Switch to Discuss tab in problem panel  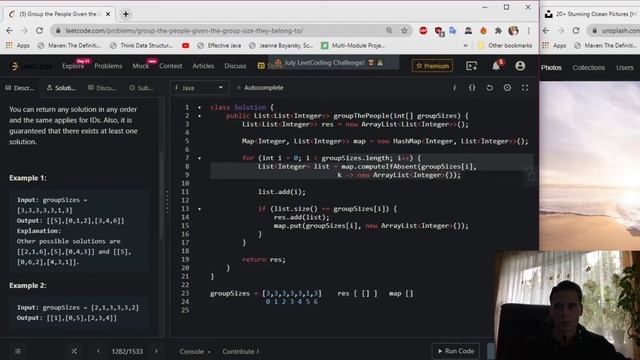point(102,88)
